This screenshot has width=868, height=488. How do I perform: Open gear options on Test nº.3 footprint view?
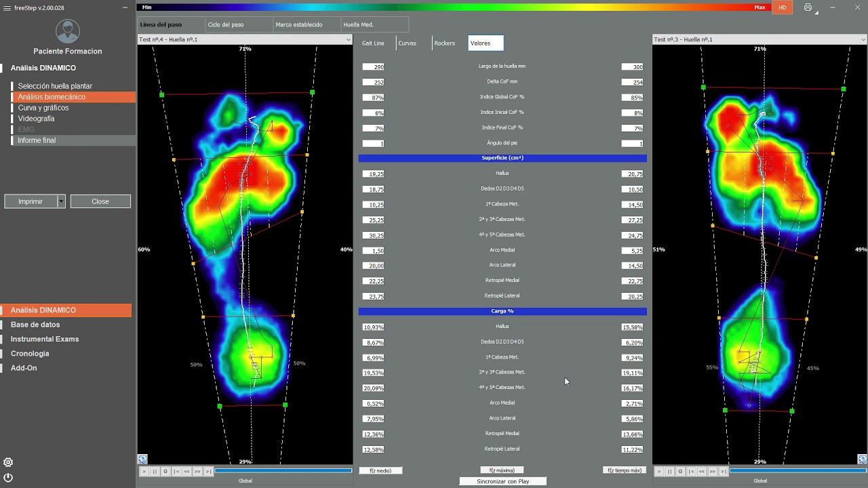862,459
